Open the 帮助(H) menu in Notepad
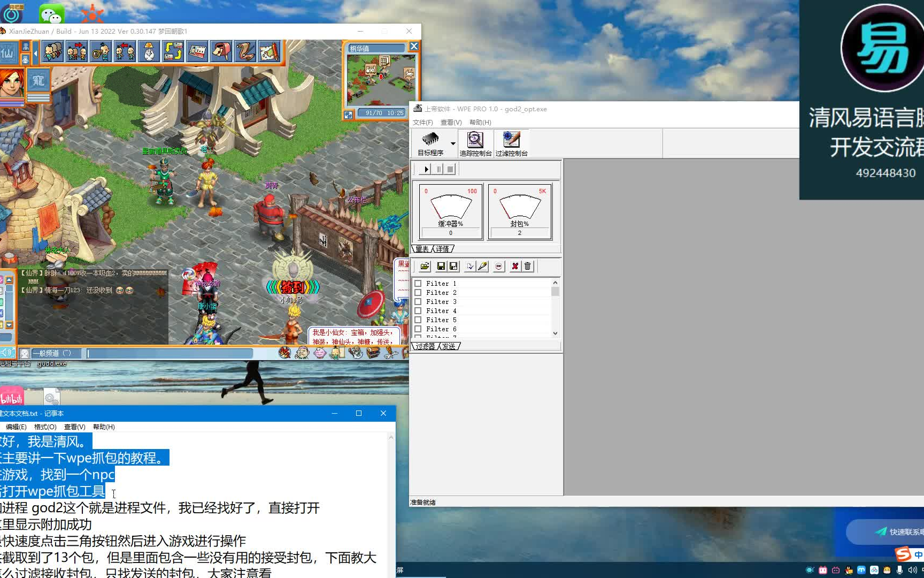The height and width of the screenshot is (578, 924). coord(104,427)
